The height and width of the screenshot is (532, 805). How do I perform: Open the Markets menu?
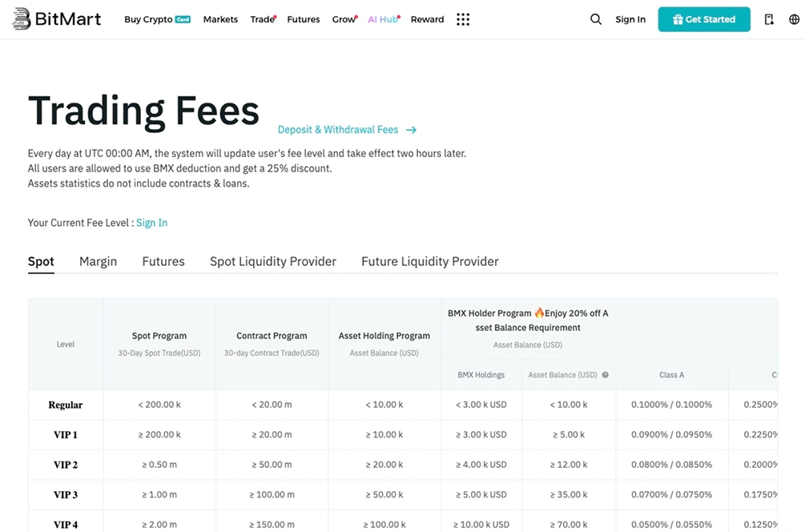pyautogui.click(x=220, y=18)
